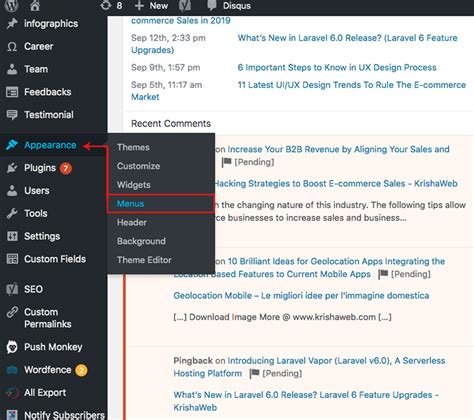The image size is (474, 420).
Task: Open Yoast SEO toolbar icon
Action: (x=185, y=5)
